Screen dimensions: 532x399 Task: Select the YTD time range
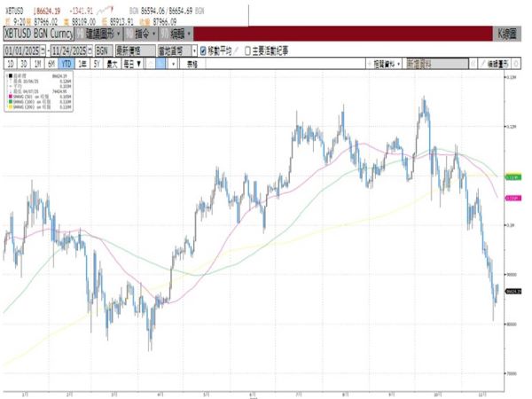[66, 65]
